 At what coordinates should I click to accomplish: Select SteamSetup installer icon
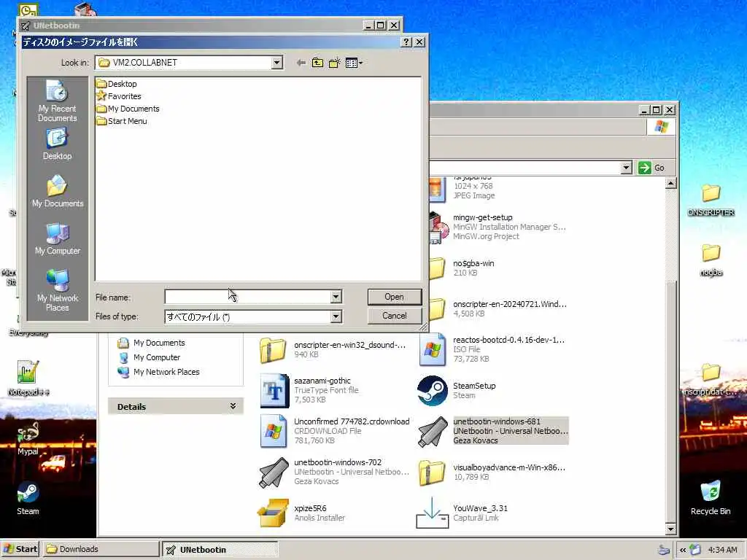(433, 391)
